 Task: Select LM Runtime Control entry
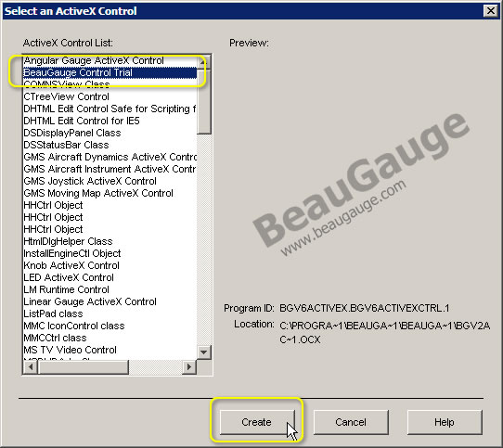(110, 290)
